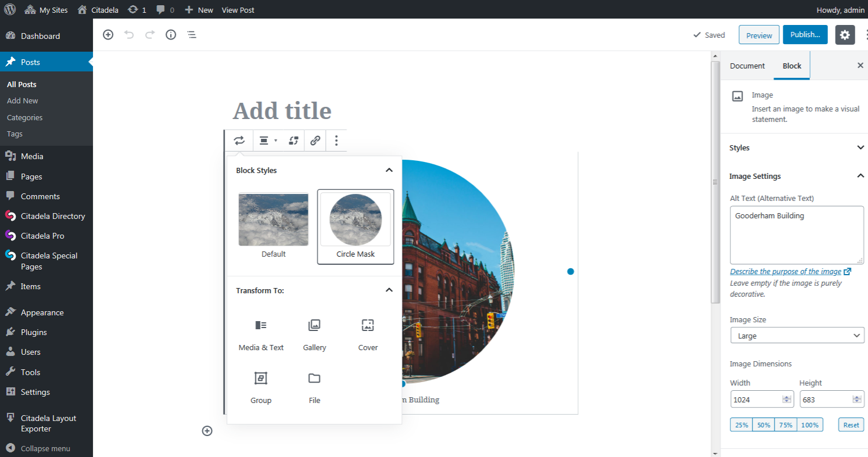Click the insert link icon in block toolbar
Image resolution: width=868 pixels, height=457 pixels.
(315, 141)
